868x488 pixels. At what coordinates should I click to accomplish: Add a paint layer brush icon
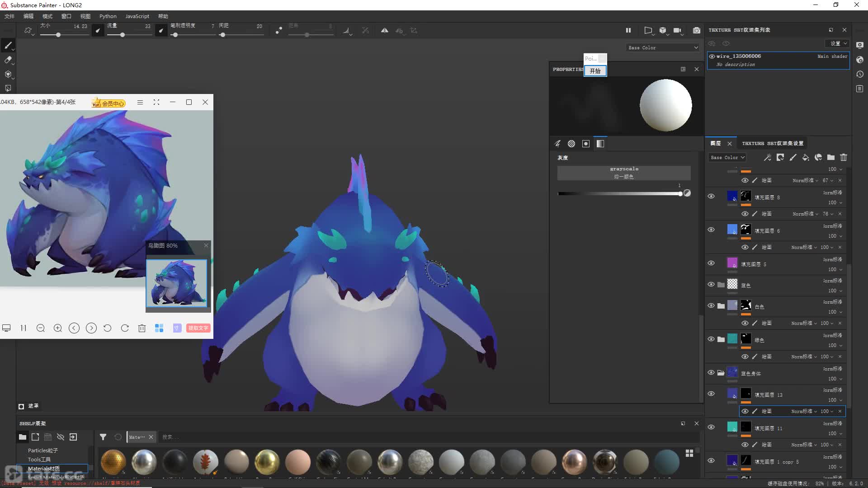793,157
